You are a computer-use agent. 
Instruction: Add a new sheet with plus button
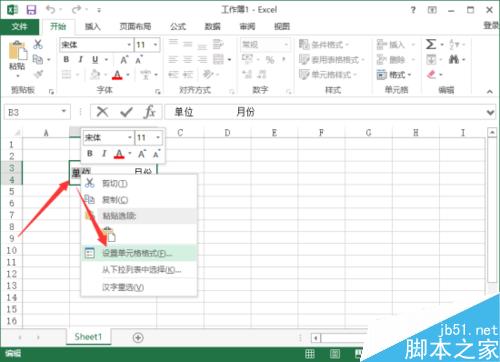point(138,338)
